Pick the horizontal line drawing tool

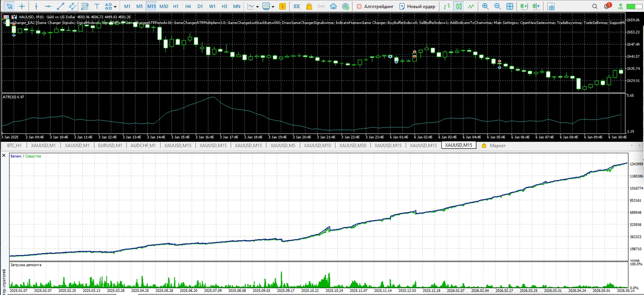[x=48, y=6]
